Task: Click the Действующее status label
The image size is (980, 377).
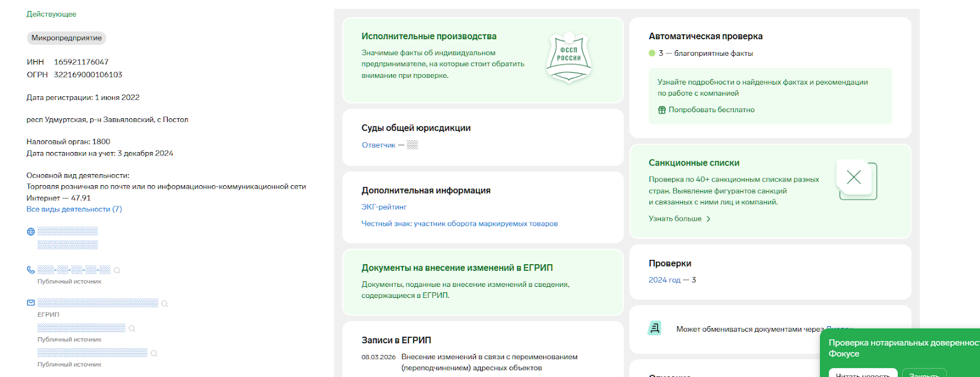Action: [51, 14]
